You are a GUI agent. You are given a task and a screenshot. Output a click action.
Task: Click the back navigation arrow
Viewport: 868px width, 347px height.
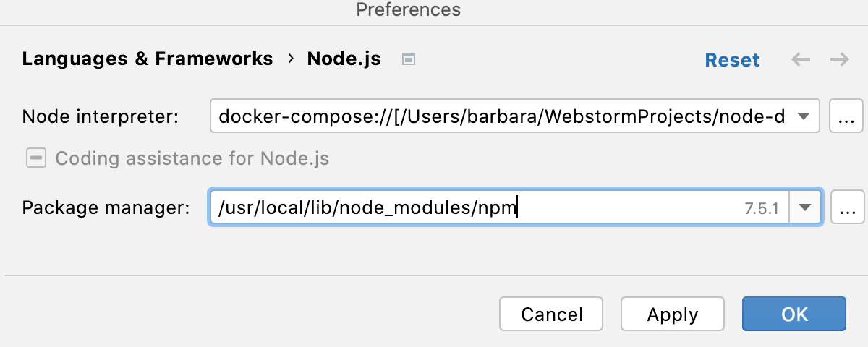pyautogui.click(x=801, y=59)
